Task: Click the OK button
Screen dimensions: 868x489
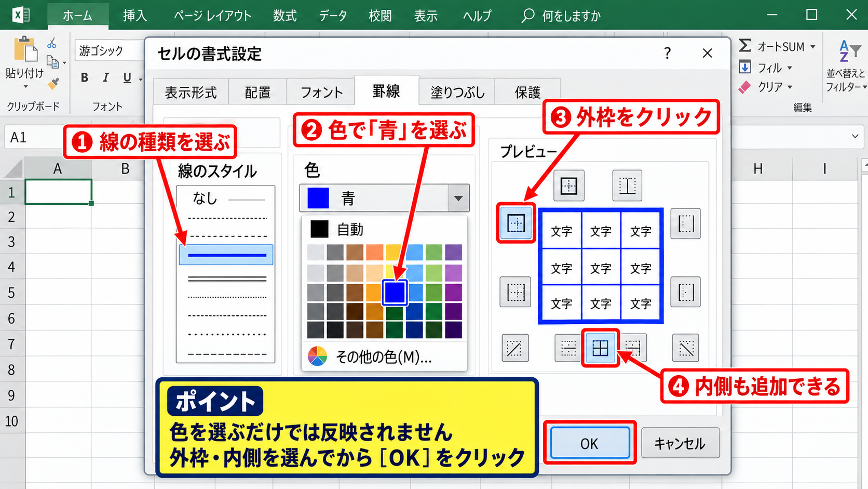Action: (x=590, y=443)
